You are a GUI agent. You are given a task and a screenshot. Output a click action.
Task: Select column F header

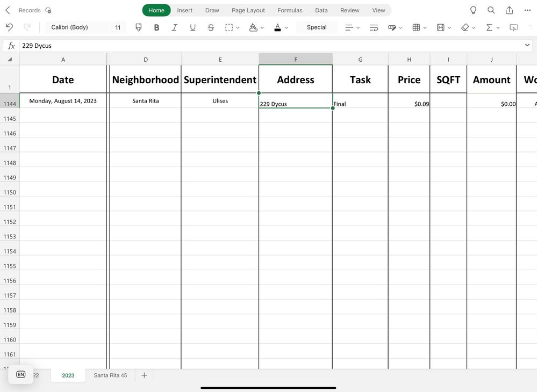[296, 59]
